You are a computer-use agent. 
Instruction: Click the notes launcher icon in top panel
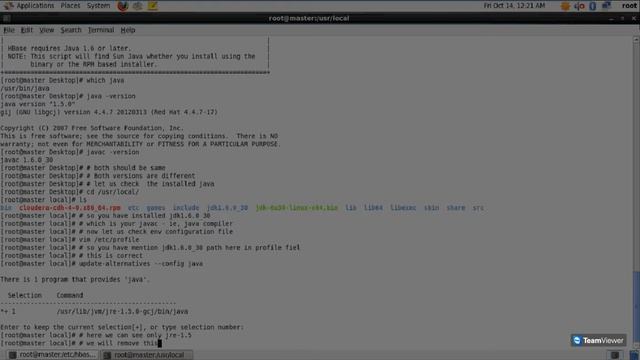[x=153, y=6]
